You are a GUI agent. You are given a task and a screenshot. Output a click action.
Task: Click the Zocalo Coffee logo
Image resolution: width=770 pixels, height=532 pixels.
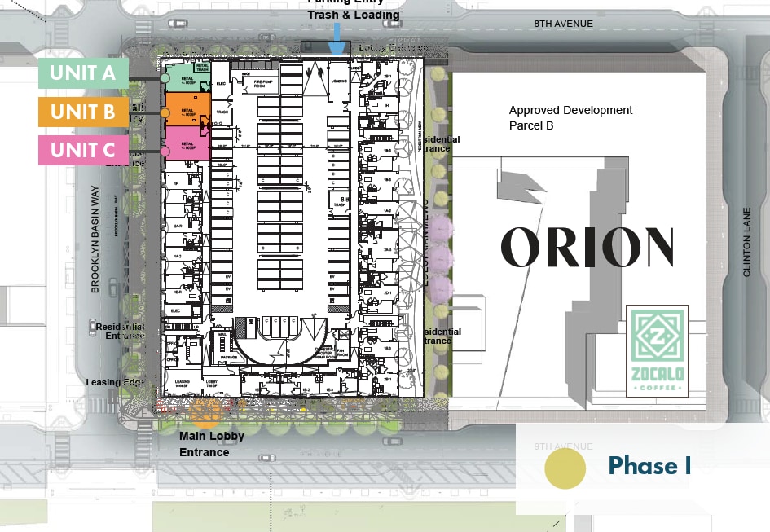[658, 351]
